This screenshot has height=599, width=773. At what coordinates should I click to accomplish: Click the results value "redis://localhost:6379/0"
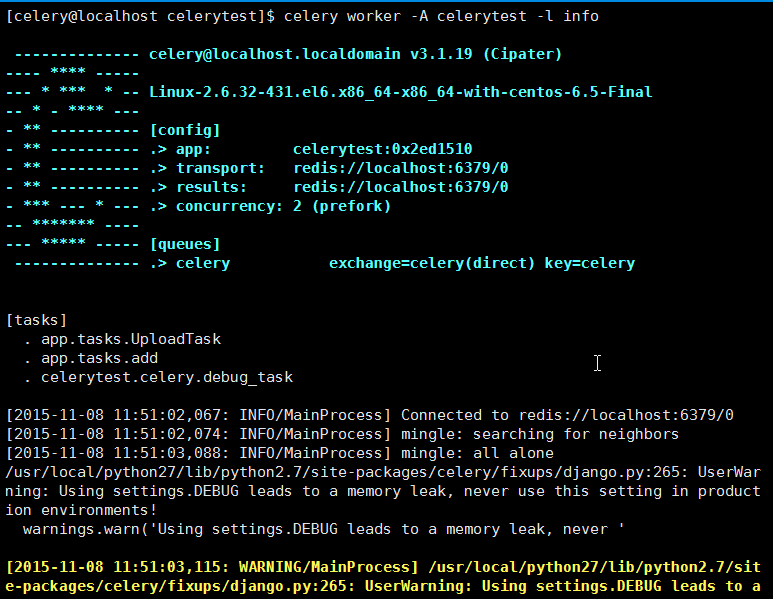pos(401,187)
